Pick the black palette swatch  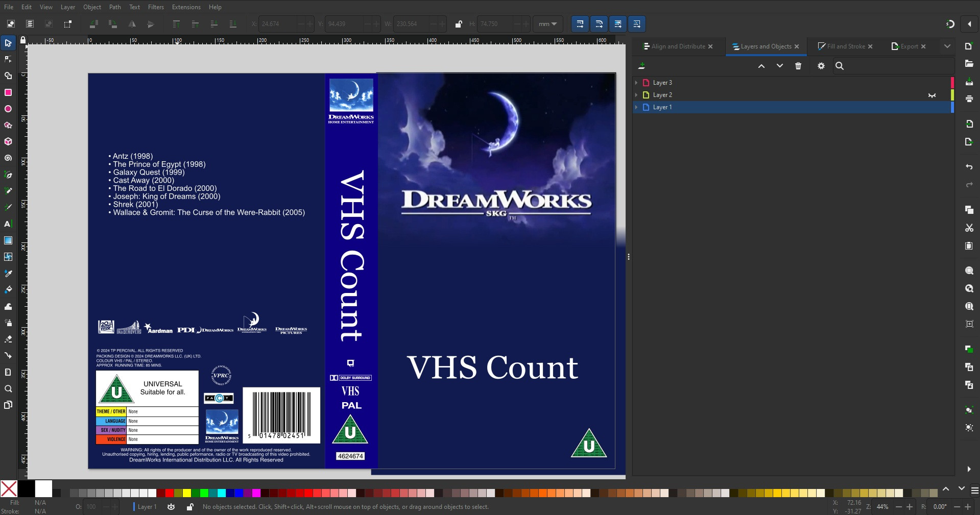coord(26,489)
